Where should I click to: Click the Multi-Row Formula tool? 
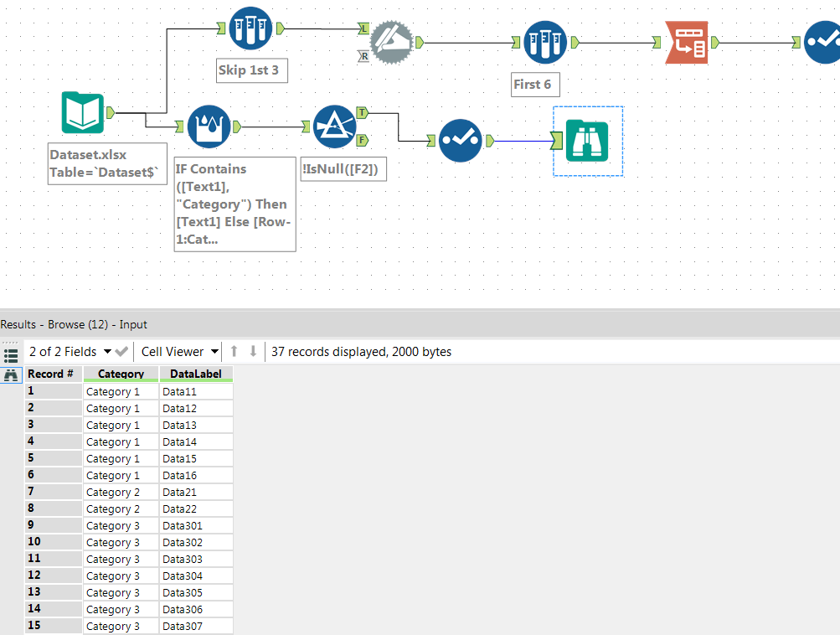pyautogui.click(x=209, y=126)
